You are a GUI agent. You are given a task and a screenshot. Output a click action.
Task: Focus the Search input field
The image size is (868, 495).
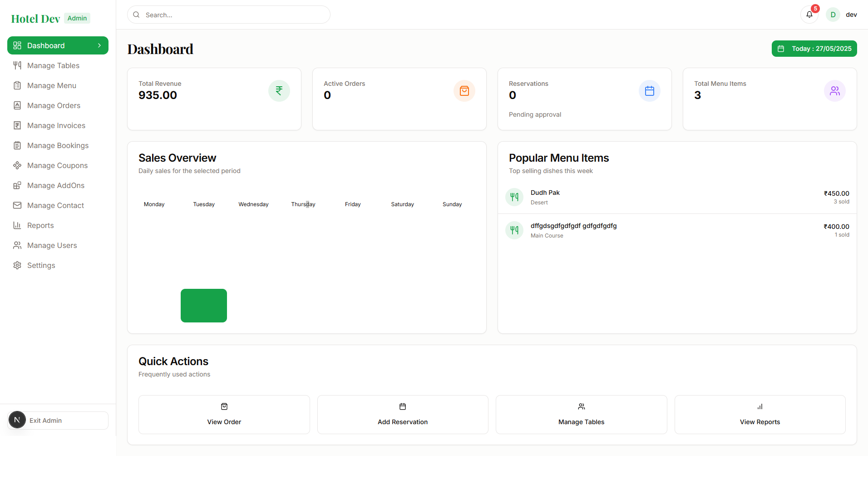coord(234,15)
